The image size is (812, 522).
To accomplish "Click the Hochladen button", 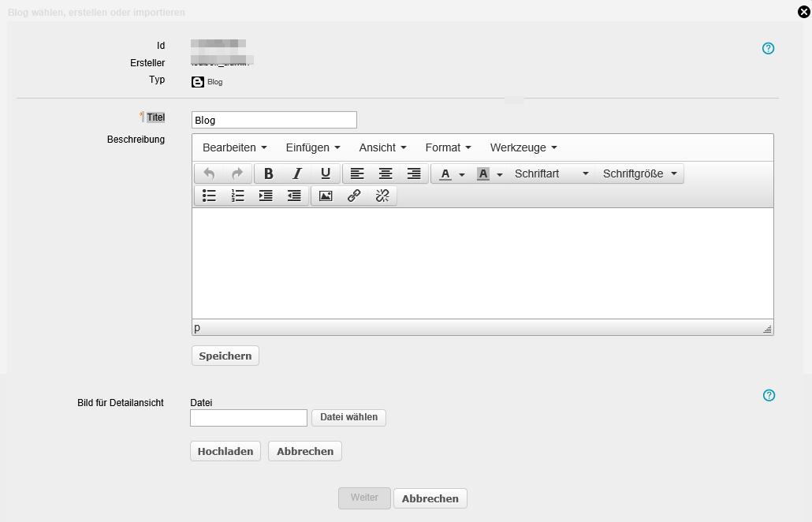I will 225,451.
